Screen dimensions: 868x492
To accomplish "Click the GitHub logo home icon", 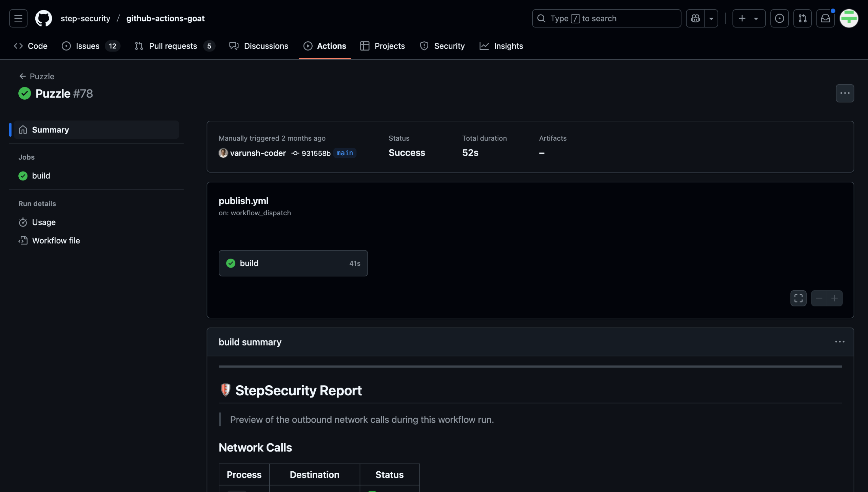I will pyautogui.click(x=44, y=18).
